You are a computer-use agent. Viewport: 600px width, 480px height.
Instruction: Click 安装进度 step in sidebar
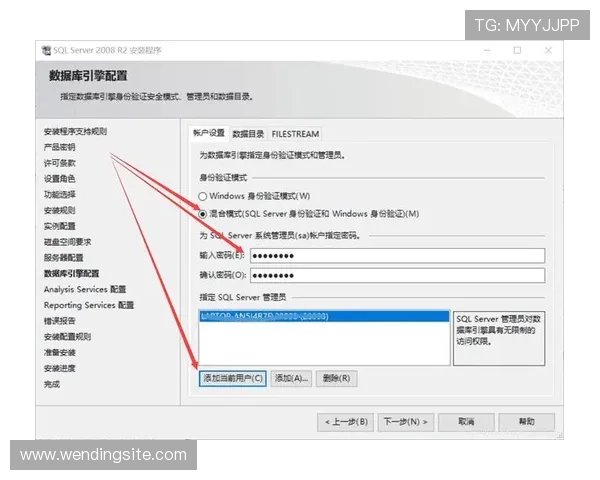tap(59, 368)
